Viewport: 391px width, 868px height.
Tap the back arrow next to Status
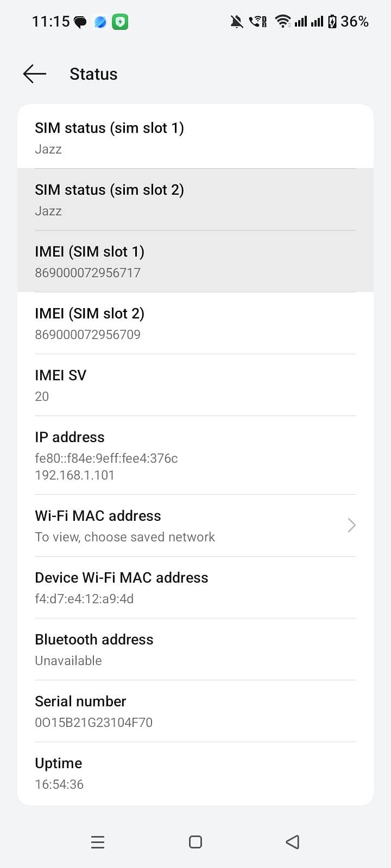35,74
